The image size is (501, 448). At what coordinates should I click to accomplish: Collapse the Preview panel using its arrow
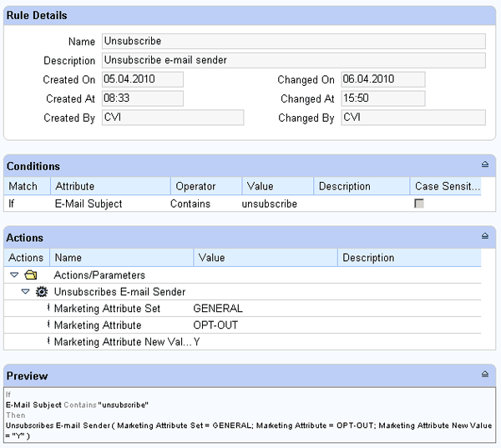point(485,375)
